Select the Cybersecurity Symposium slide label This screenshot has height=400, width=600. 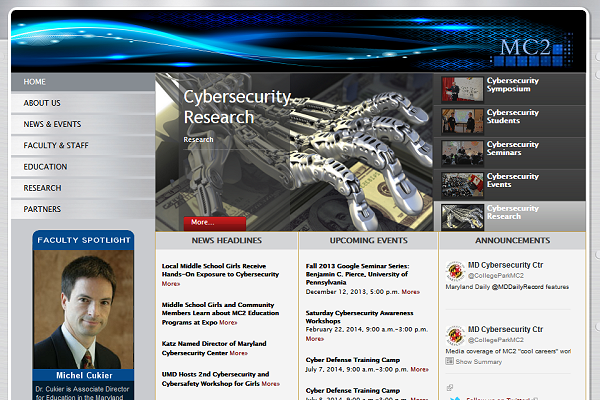point(513,85)
